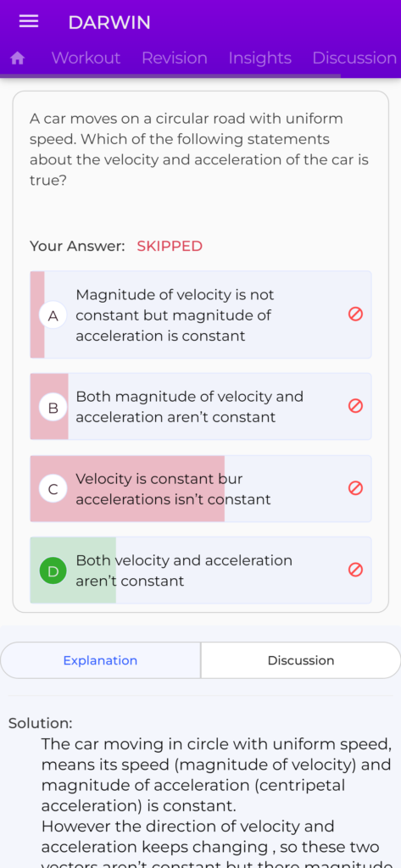Show the Explanation section

pyautogui.click(x=100, y=660)
